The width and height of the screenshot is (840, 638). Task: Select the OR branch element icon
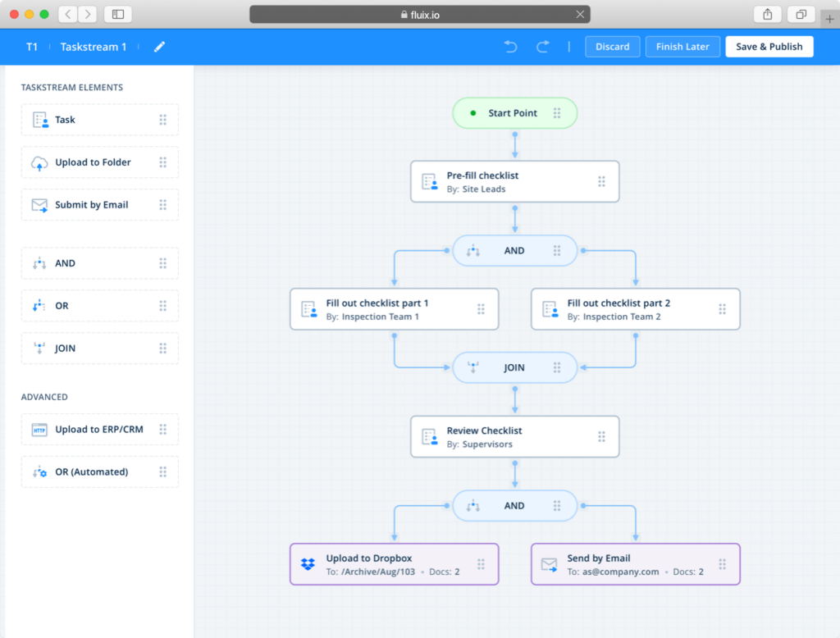pyautogui.click(x=40, y=305)
